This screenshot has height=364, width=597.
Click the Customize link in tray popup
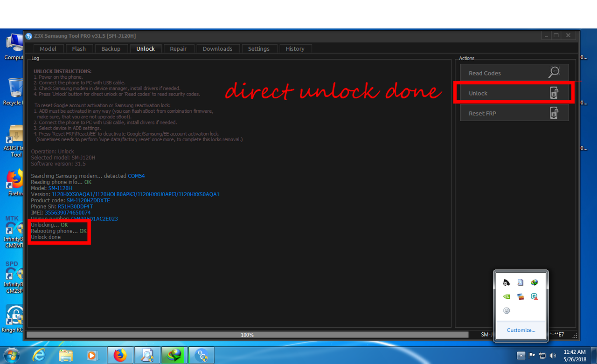tap(521, 330)
